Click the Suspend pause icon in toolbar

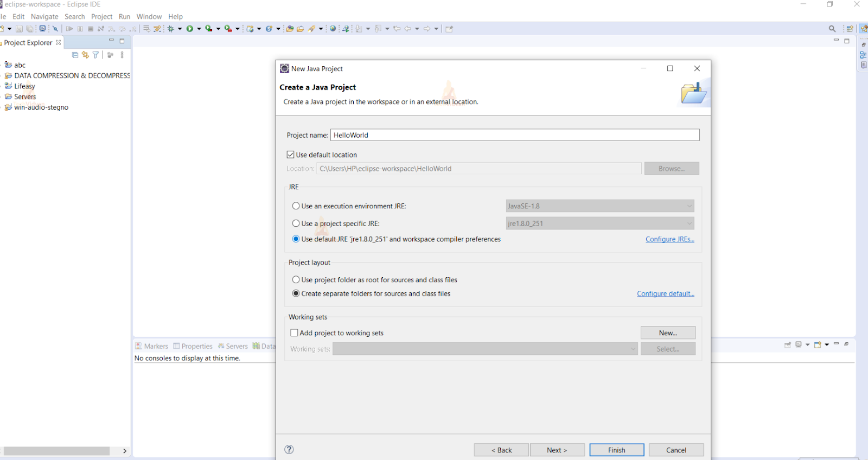pos(80,29)
